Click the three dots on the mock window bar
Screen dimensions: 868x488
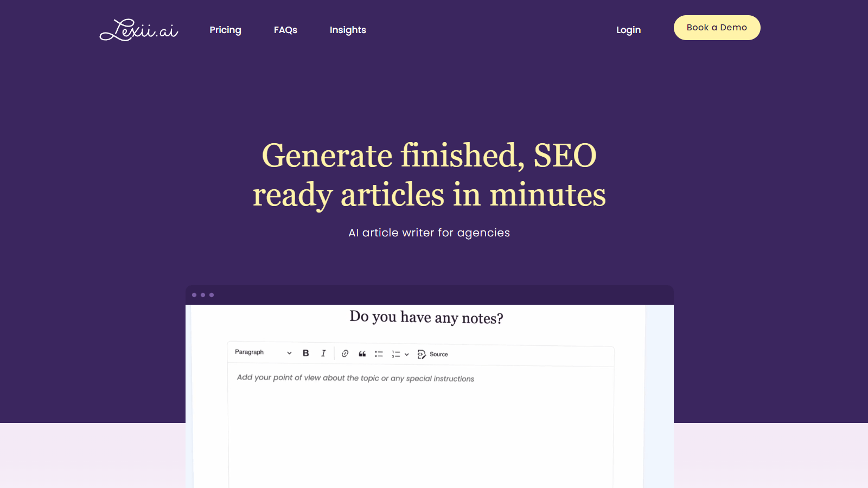point(203,295)
